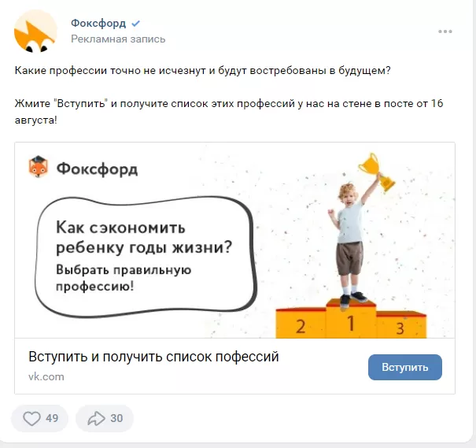Image resolution: width=476 pixels, height=448 pixels.
Task: Click the 30 shares counter
Action: click(x=116, y=418)
